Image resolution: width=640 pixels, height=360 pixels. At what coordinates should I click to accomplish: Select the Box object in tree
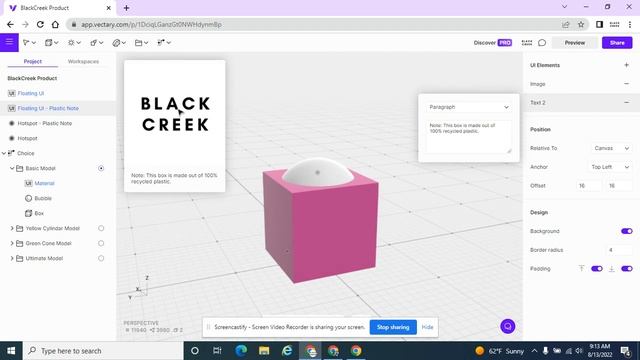click(39, 213)
